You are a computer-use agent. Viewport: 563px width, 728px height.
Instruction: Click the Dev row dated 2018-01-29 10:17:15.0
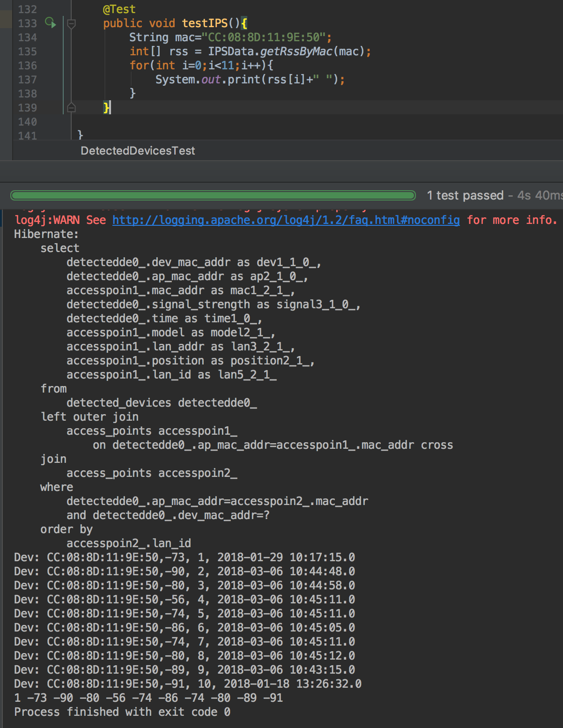[185, 557]
